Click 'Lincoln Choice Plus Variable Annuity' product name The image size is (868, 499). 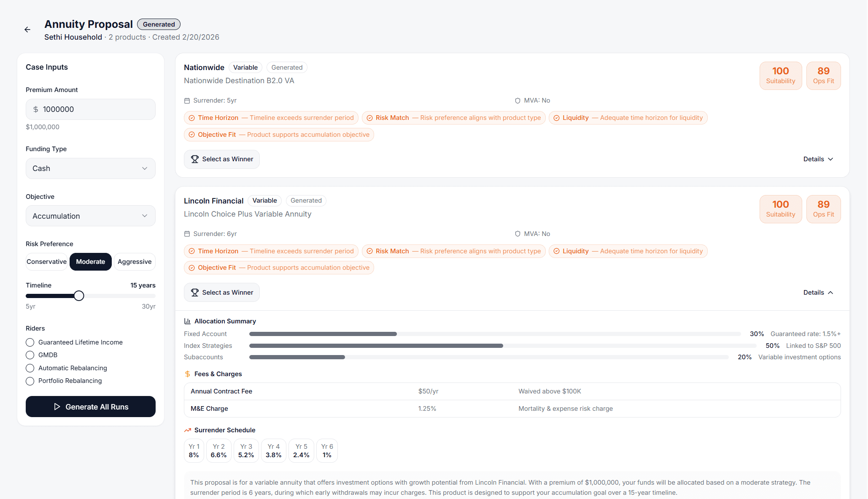click(248, 214)
